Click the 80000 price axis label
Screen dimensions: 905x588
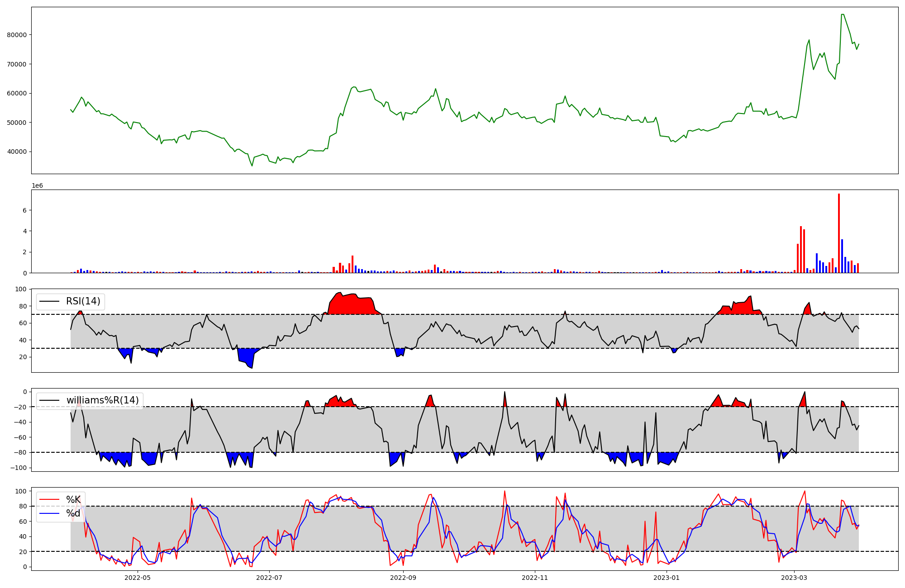tap(17, 35)
